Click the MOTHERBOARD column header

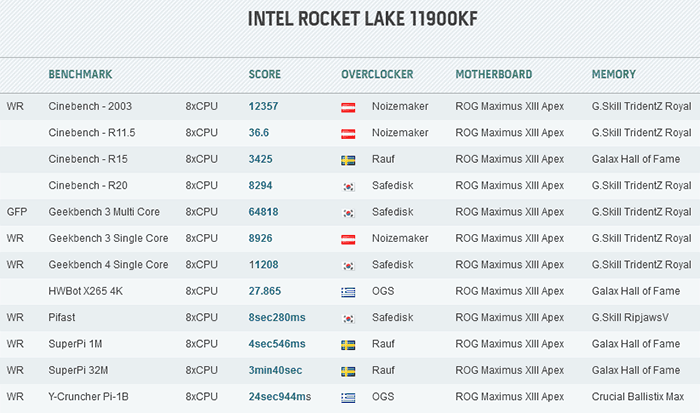494,74
